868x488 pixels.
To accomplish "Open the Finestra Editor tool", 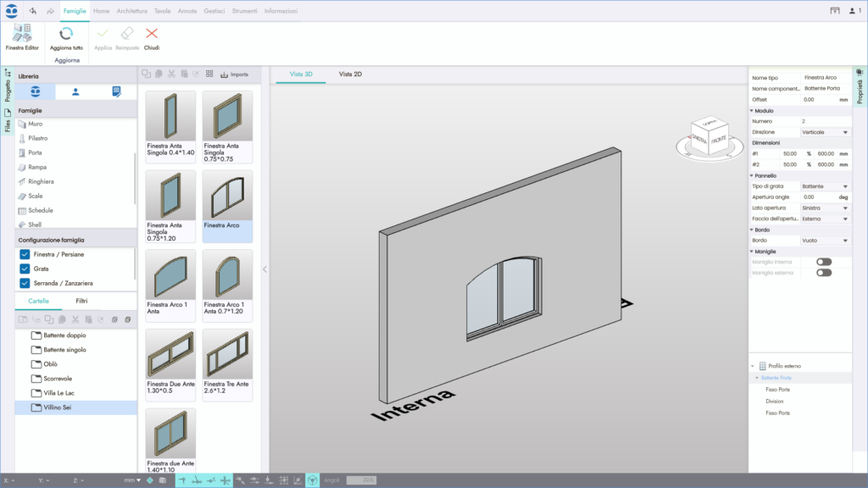I will click(x=23, y=34).
